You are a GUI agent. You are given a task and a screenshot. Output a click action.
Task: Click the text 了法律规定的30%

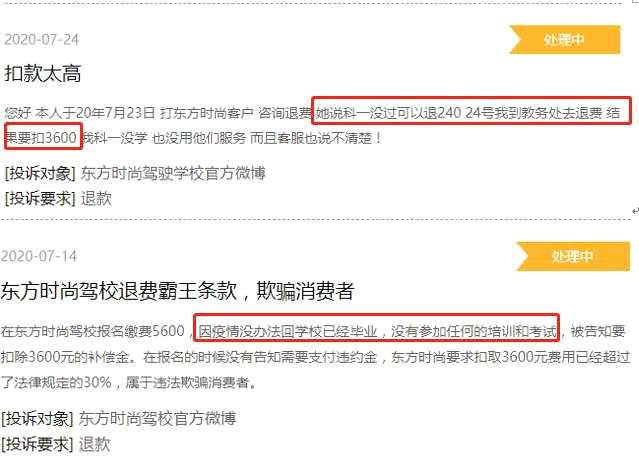(x=56, y=383)
